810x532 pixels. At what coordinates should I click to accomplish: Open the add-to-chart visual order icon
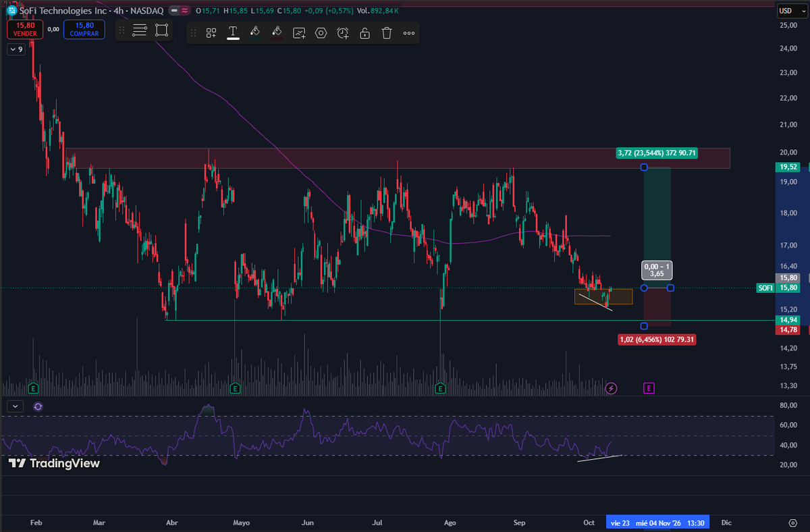pos(299,33)
